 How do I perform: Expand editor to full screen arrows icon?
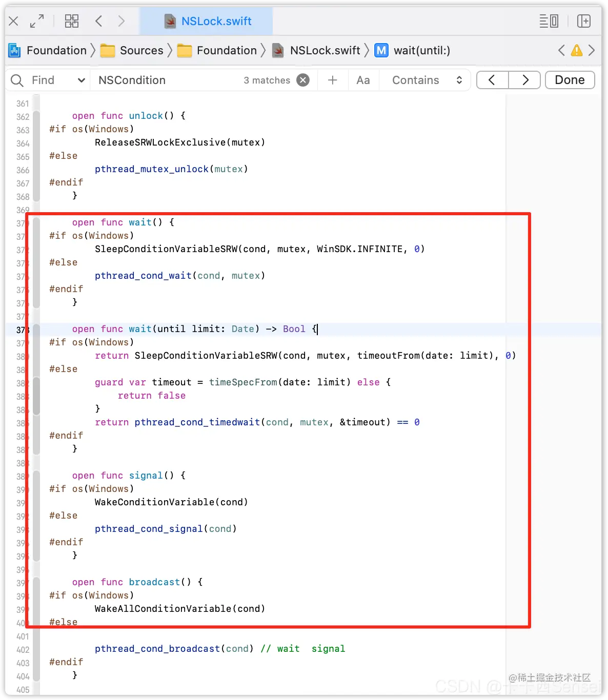pos(37,21)
